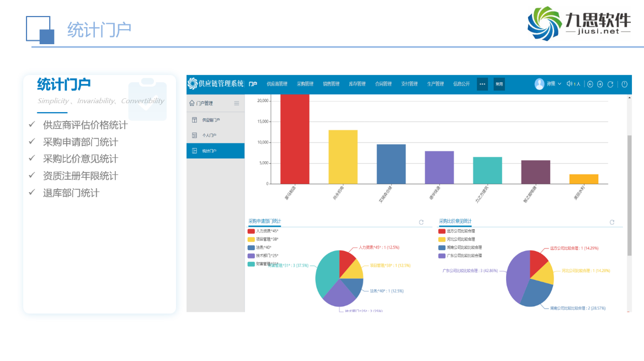Click the blue bar in the bar chart
The height and width of the screenshot is (361, 644).
[x=391, y=164]
